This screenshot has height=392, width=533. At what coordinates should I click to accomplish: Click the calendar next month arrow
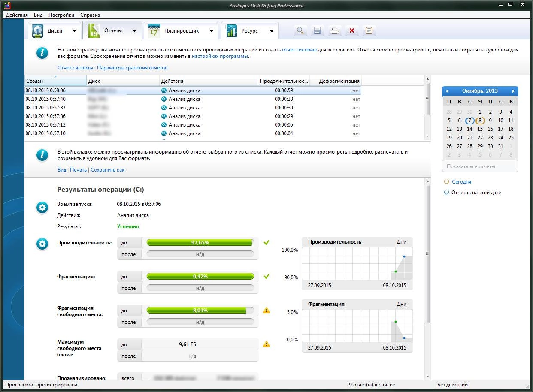click(513, 91)
